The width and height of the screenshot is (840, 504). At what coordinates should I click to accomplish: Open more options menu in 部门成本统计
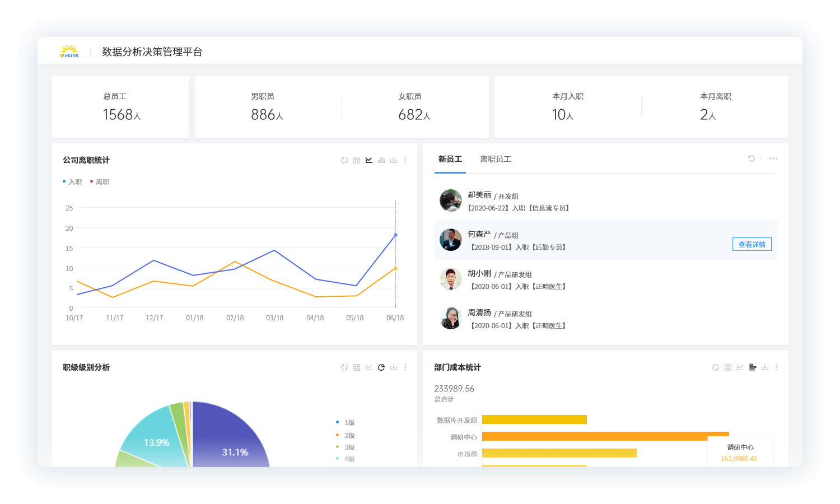[777, 367]
